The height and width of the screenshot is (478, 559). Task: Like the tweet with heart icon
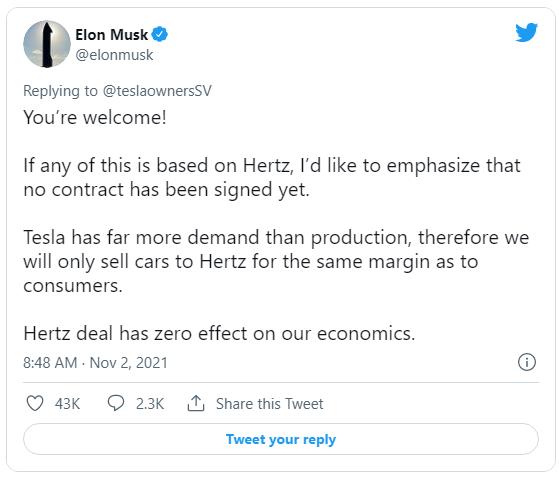tap(35, 403)
